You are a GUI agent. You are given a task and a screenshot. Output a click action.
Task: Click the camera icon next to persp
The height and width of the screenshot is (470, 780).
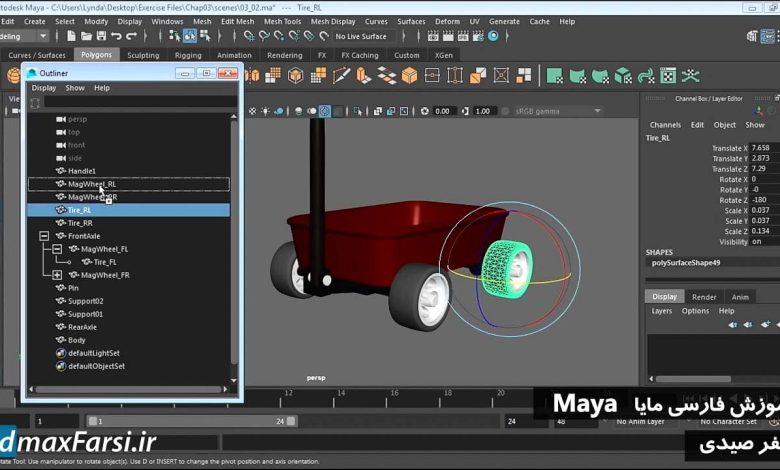pos(60,119)
